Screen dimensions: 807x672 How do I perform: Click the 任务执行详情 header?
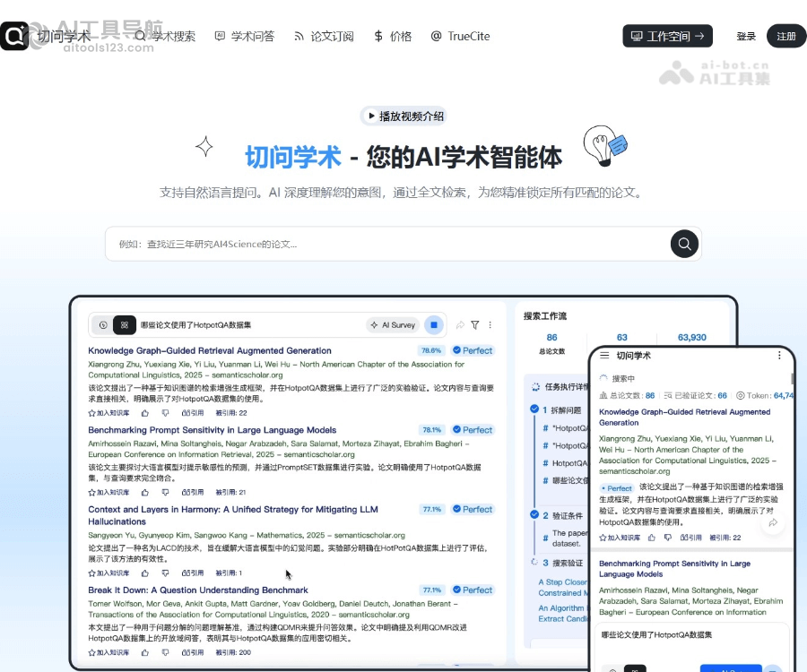pyautogui.click(x=561, y=387)
